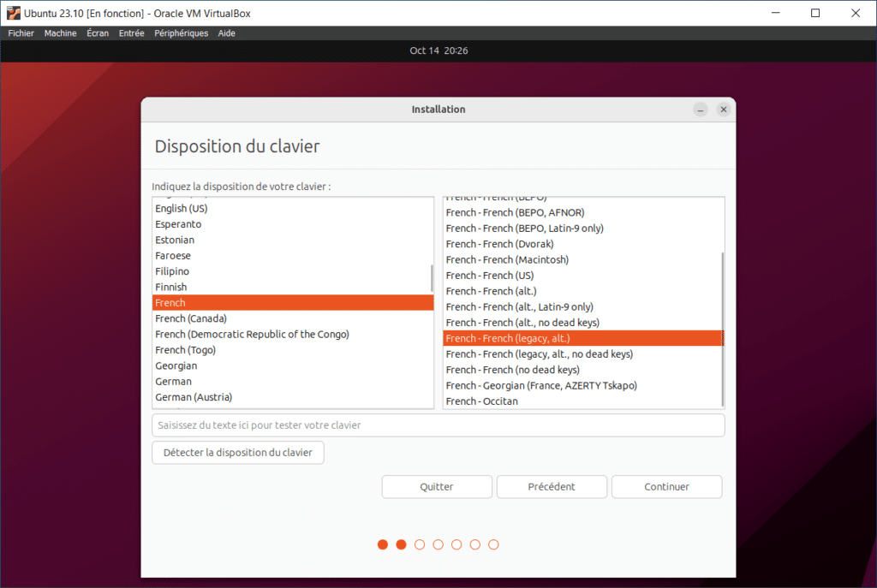877x588 pixels.
Task: Select Faroese layout
Action: click(293, 255)
